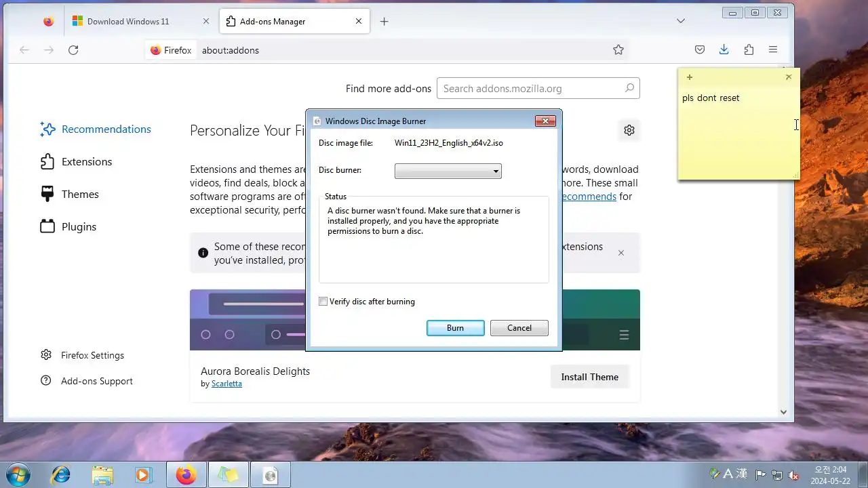
Task: Delete the sticky note with the X
Action: (789, 77)
